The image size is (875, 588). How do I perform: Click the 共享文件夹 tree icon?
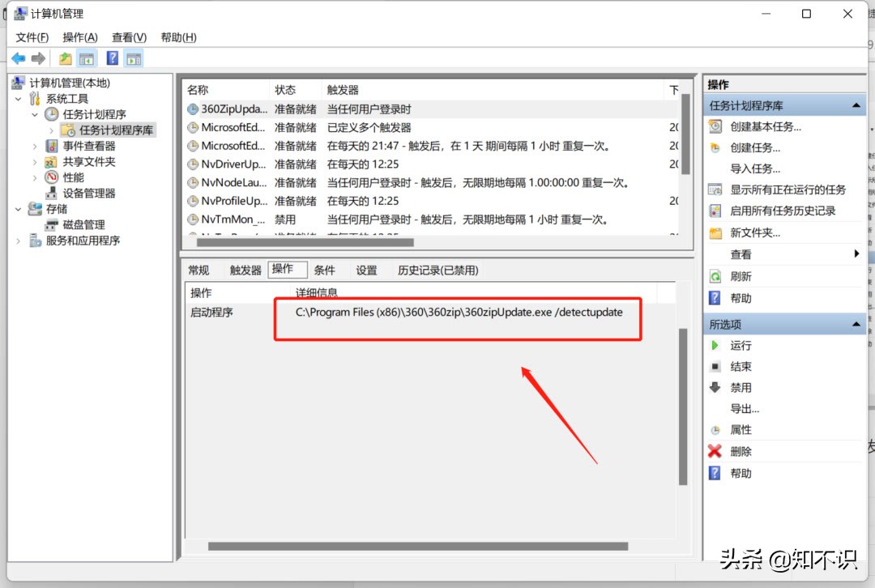click(51, 162)
